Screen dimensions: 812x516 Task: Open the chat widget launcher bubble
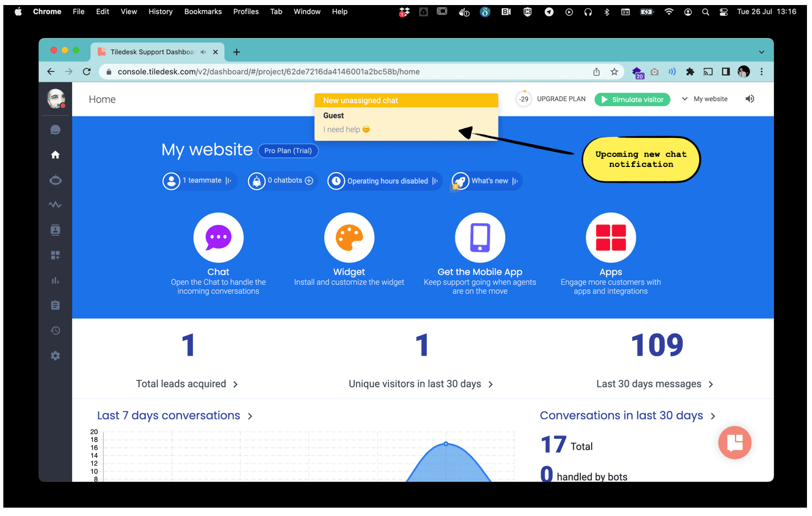pyautogui.click(x=734, y=443)
